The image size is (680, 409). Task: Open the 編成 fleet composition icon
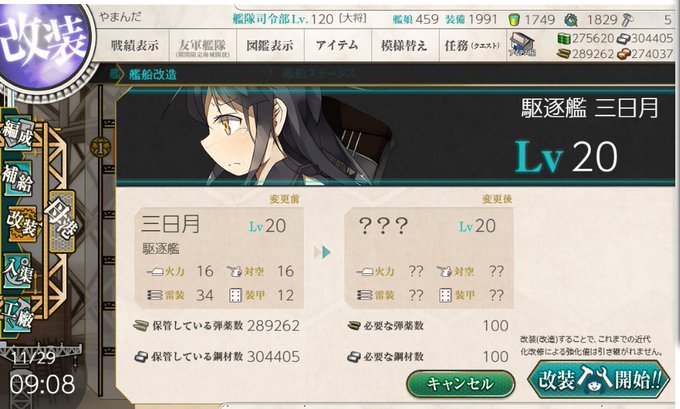(x=18, y=134)
